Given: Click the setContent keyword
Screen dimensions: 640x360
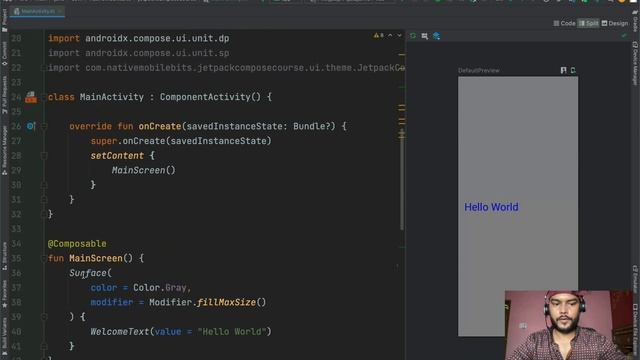Looking at the screenshot, I should tap(117, 156).
